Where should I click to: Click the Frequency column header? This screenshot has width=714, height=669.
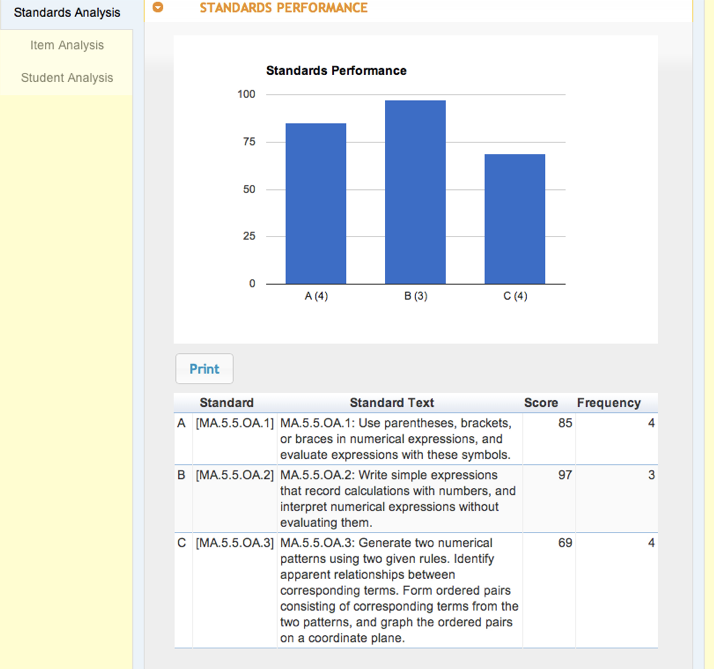pyautogui.click(x=609, y=403)
